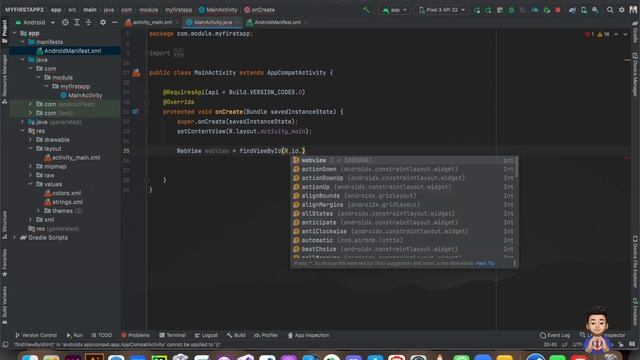Expand Gradle Scripts node

tap(14, 238)
